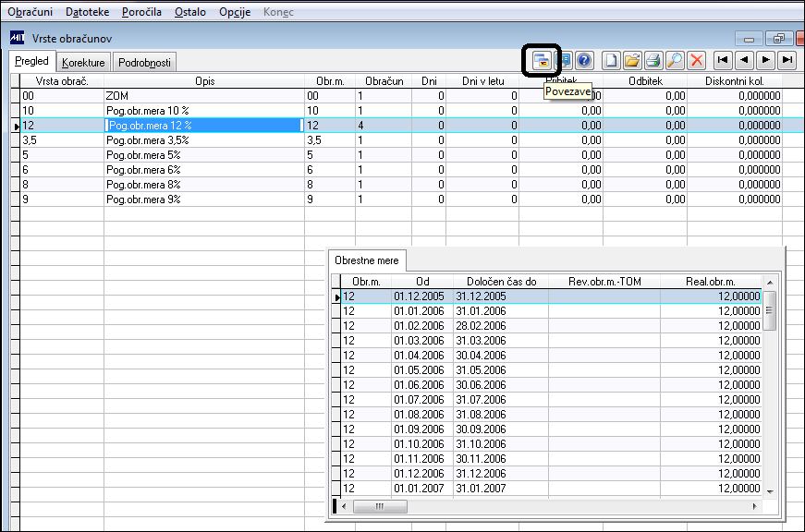The width and height of the screenshot is (805, 532).
Task: Open the Ostalo menu
Action: point(190,12)
